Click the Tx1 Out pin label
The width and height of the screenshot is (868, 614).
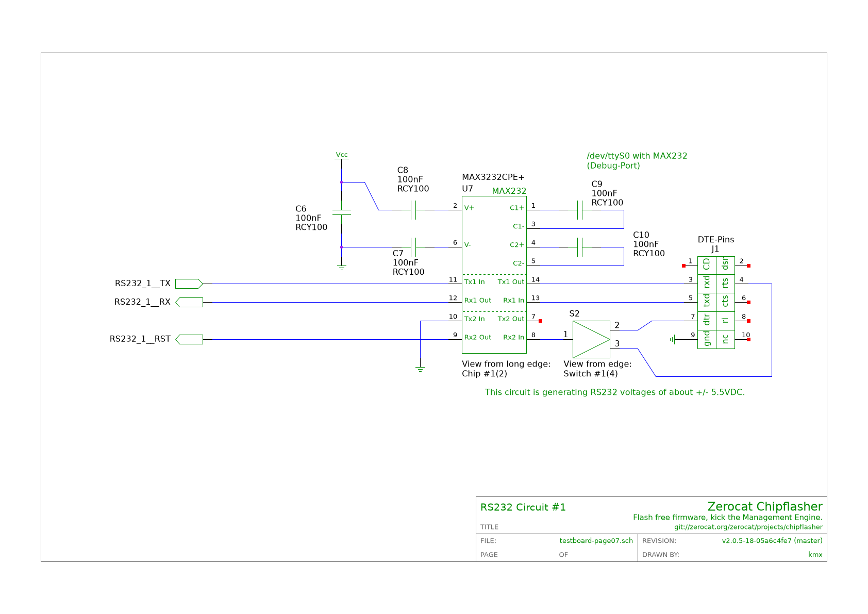(511, 282)
